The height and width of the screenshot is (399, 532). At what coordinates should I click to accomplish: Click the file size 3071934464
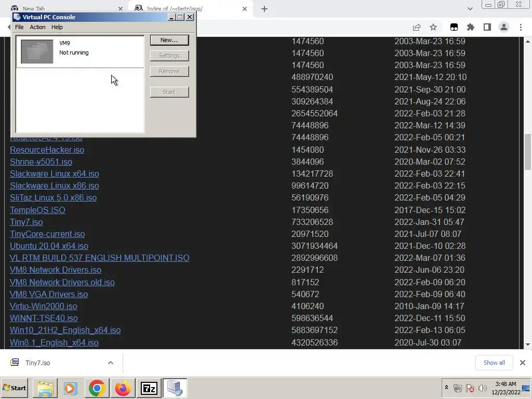(x=314, y=246)
